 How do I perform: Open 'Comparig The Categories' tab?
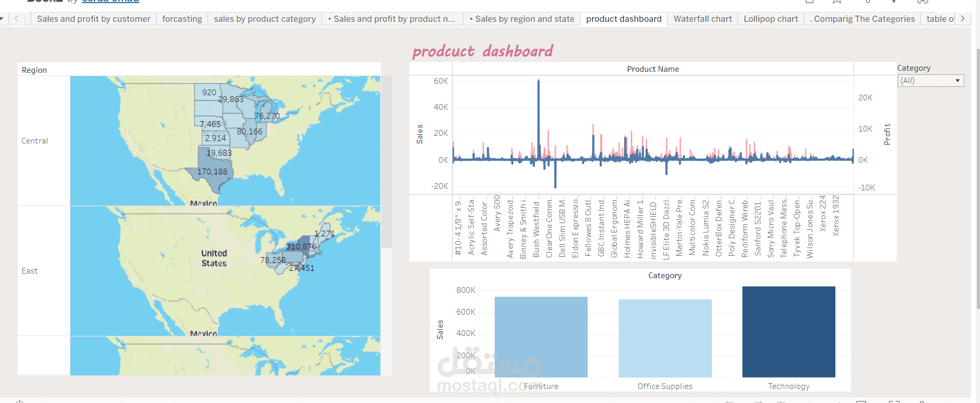point(862,19)
